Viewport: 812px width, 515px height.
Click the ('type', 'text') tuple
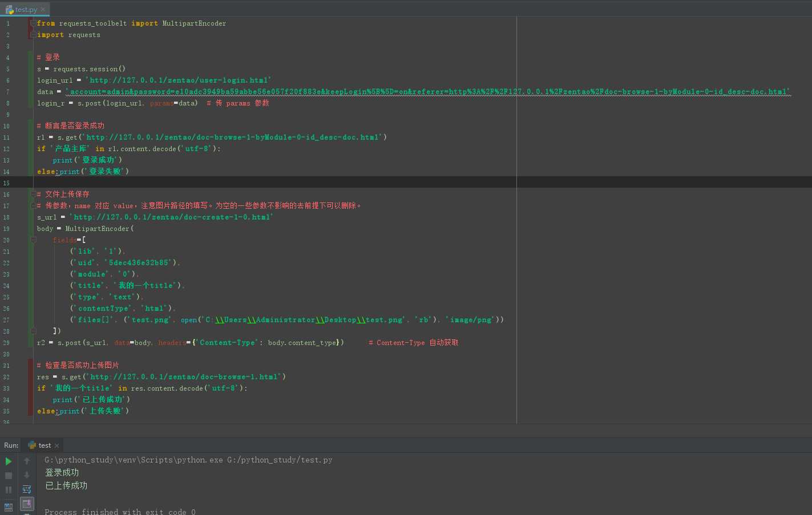tap(106, 297)
